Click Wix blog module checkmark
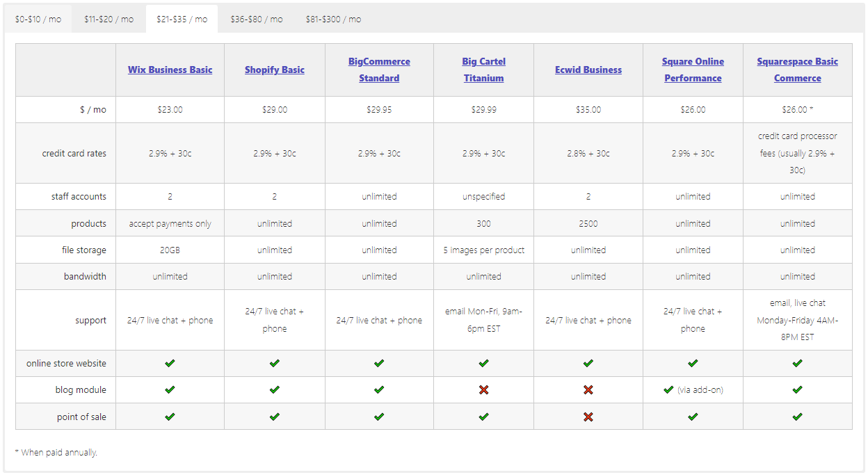 point(170,389)
